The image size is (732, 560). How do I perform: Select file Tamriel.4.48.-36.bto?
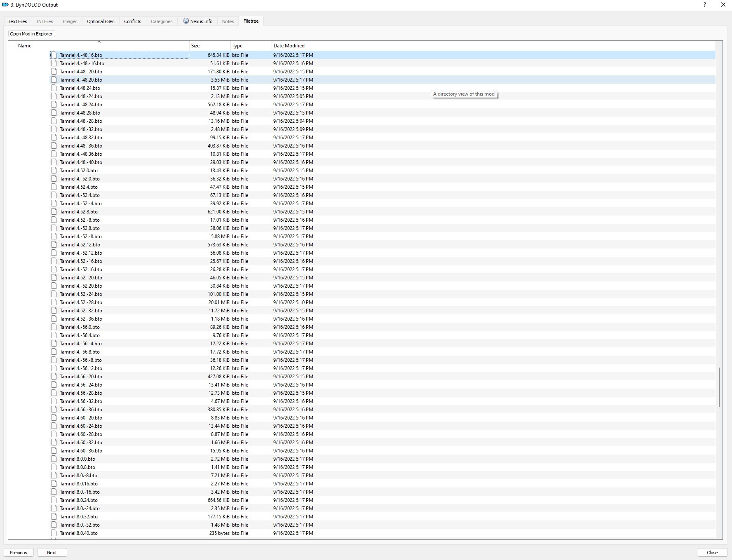click(81, 145)
